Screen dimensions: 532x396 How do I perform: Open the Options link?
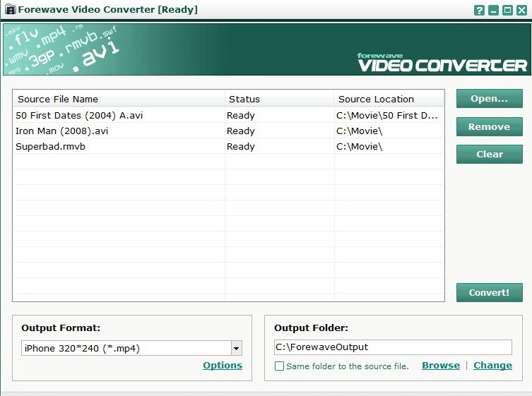(223, 365)
